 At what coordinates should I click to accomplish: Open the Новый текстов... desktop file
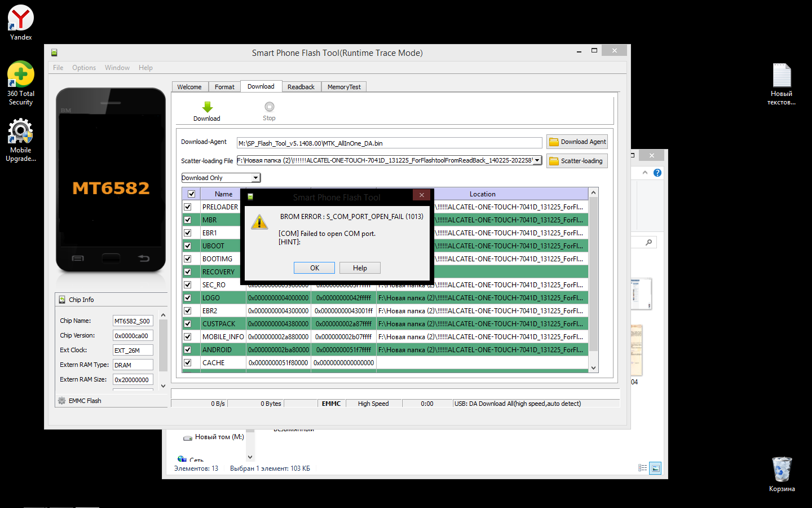tap(782, 84)
